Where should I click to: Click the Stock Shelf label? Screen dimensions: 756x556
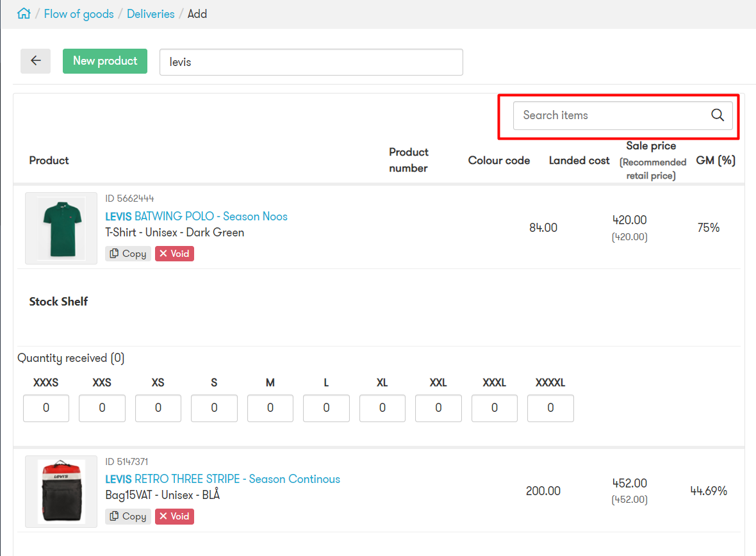click(58, 302)
